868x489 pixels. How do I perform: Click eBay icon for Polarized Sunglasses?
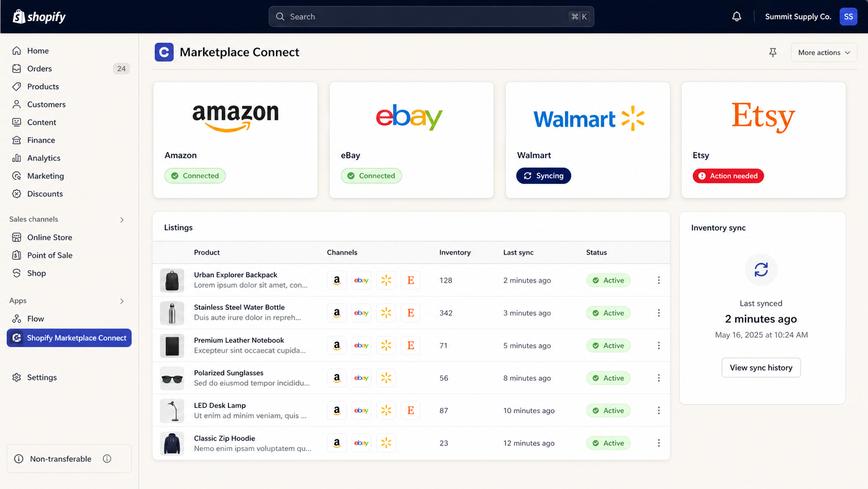[361, 378]
